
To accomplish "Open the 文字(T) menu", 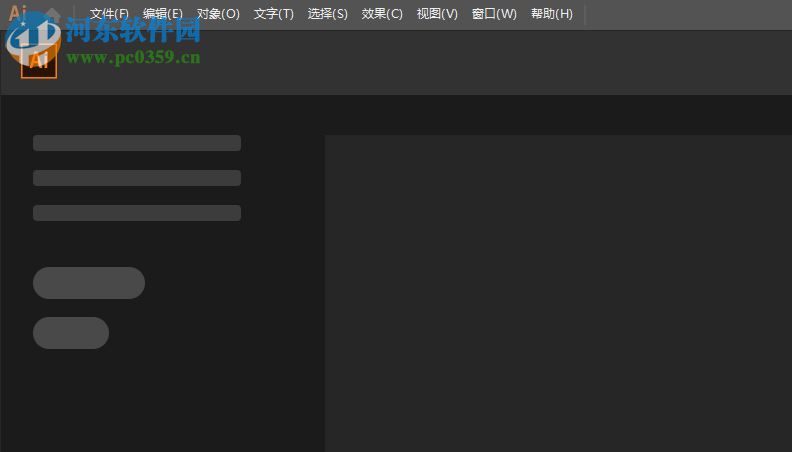I will (x=273, y=14).
